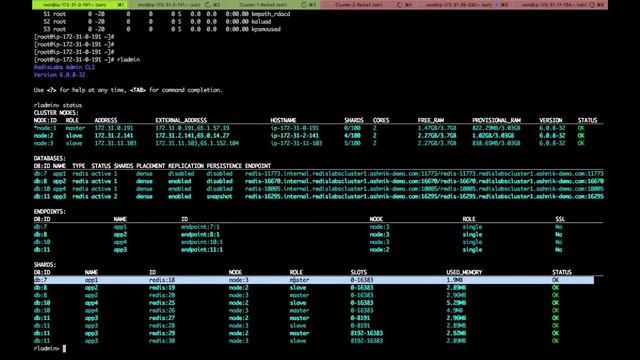The image size is (640, 360).
Task: Click 'endpoint:8:1' in the endpoints table
Action: pyautogui.click(x=200, y=235)
